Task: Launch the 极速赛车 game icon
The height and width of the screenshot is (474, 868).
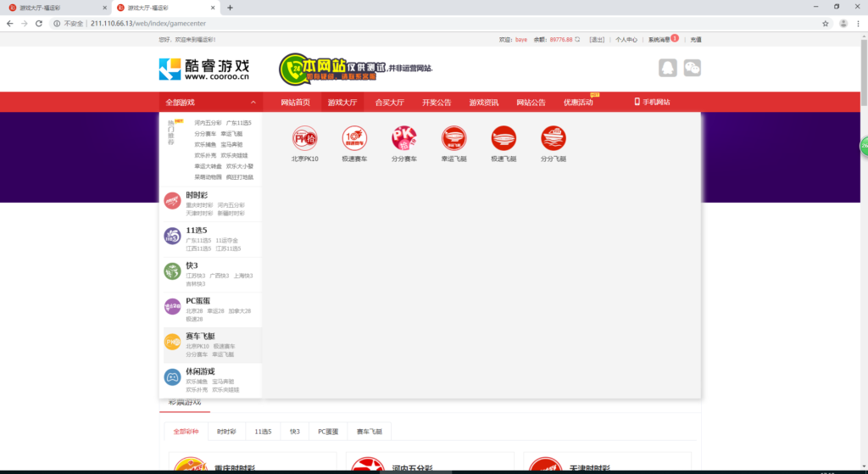Action: tap(354, 137)
